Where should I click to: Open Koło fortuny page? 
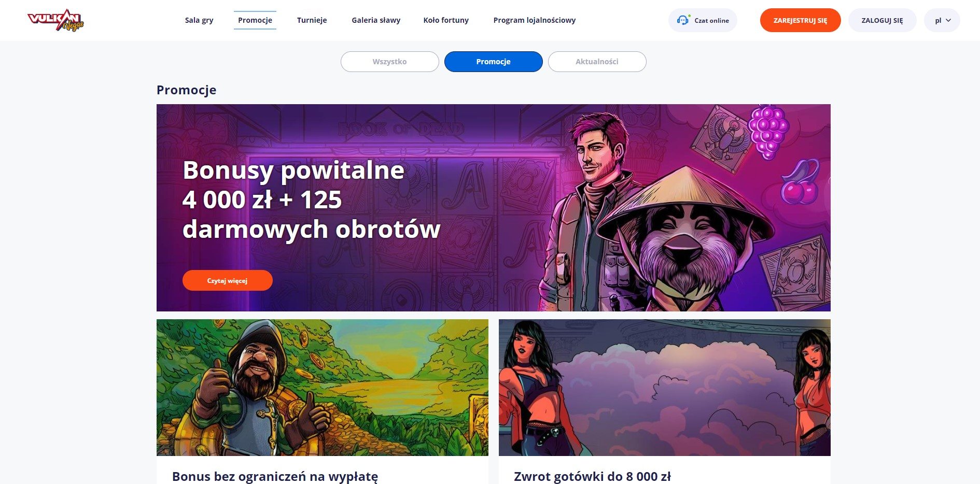446,20
